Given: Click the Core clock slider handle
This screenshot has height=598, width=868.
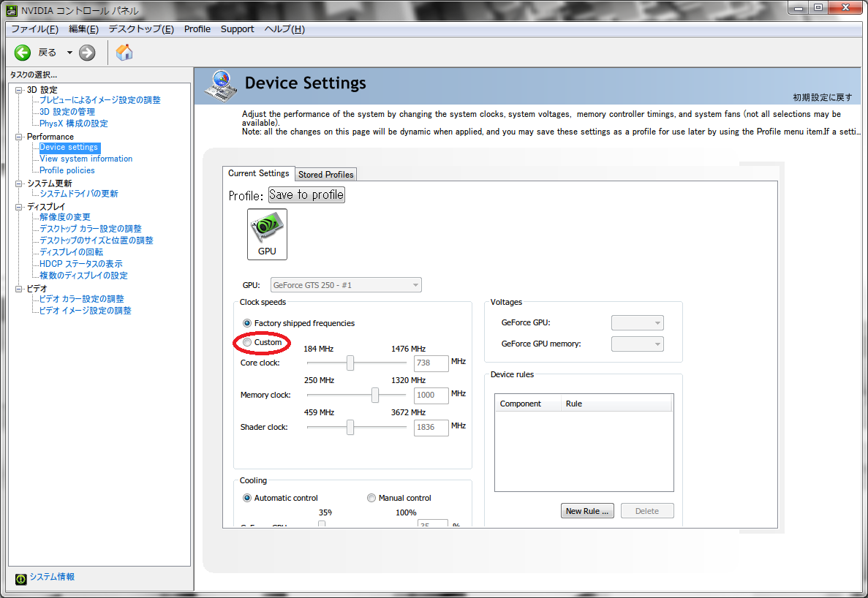Looking at the screenshot, I should pyautogui.click(x=350, y=363).
